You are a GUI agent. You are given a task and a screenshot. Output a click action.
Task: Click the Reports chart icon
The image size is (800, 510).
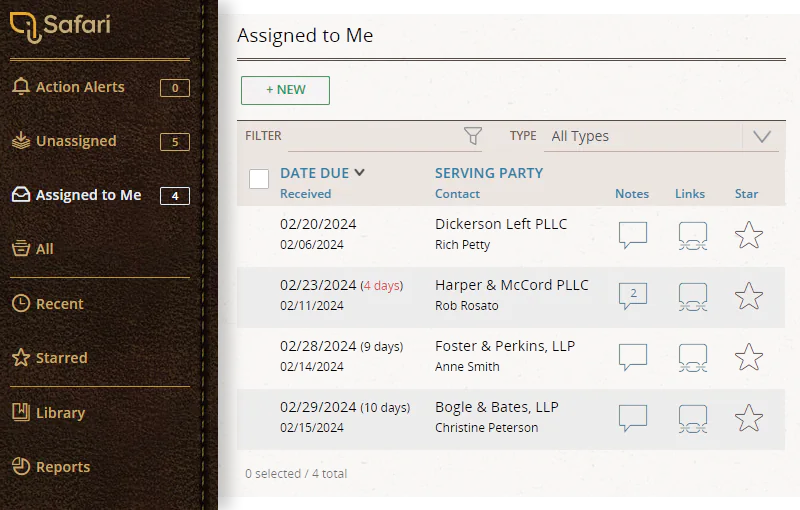coord(21,466)
